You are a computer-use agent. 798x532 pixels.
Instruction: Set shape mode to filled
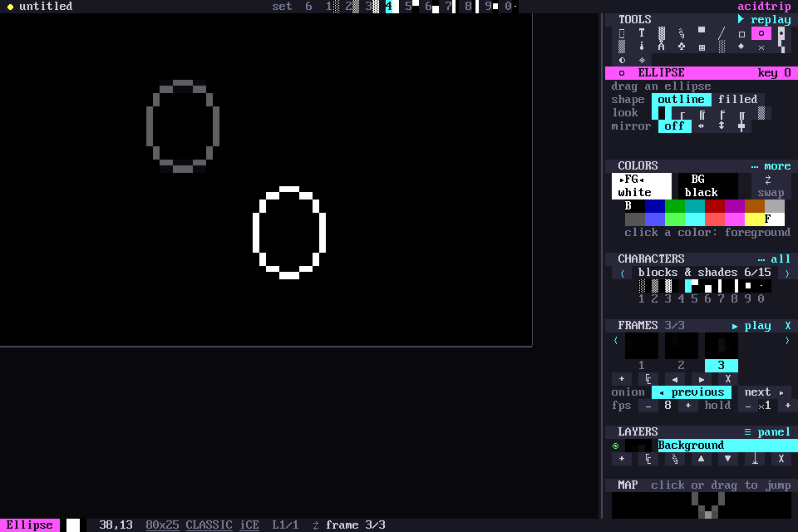(738, 99)
